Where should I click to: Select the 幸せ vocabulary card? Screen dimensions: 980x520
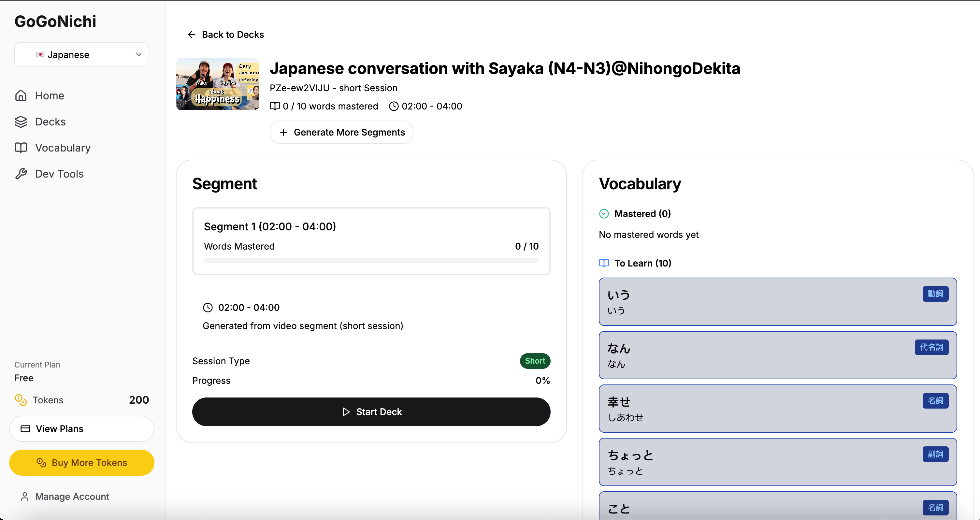click(x=777, y=409)
